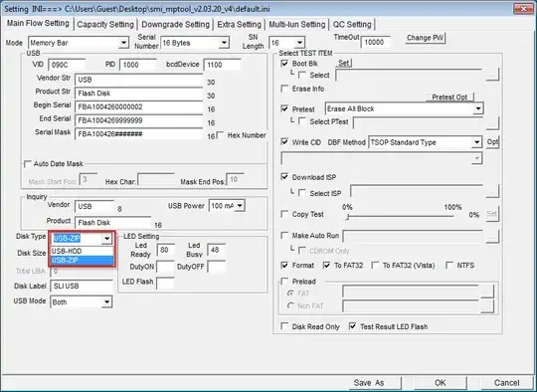Check the NTFS checkbox
537x392 pixels.
[x=449, y=266]
